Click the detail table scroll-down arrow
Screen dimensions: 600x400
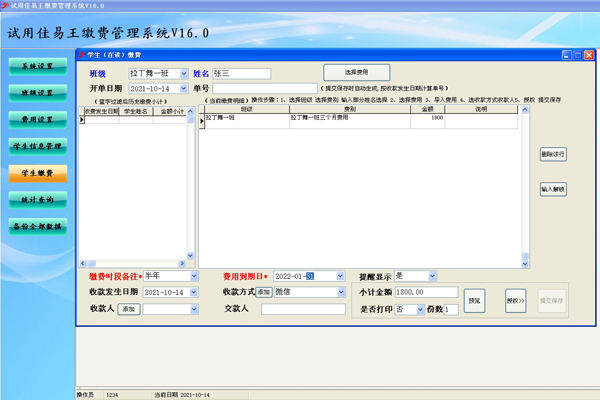525,263
